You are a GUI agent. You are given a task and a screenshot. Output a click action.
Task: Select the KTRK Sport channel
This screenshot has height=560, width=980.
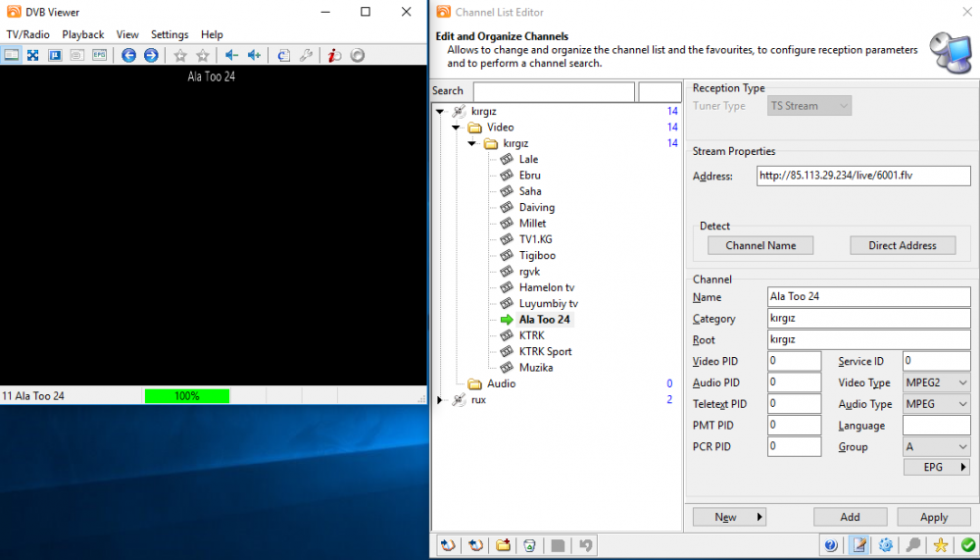click(545, 352)
